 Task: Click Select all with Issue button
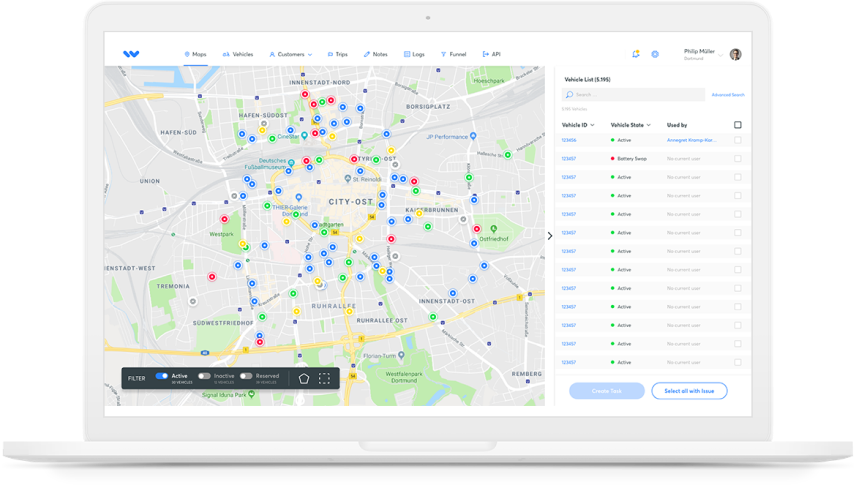point(689,391)
